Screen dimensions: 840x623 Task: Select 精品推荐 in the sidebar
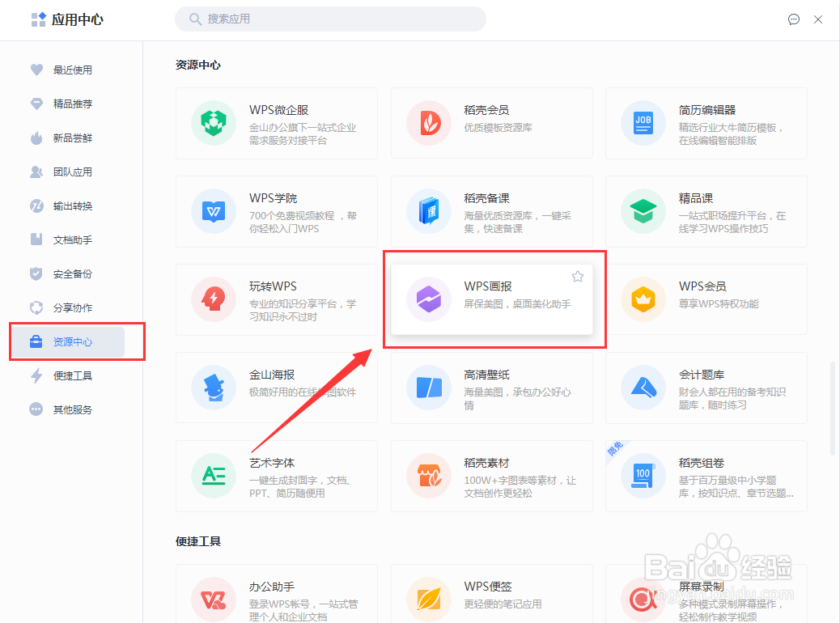[72, 104]
